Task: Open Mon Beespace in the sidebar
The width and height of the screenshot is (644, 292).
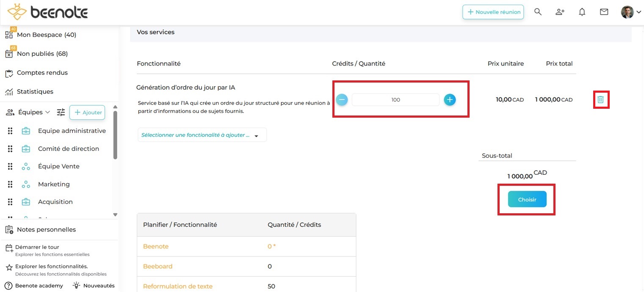Action: (x=46, y=35)
